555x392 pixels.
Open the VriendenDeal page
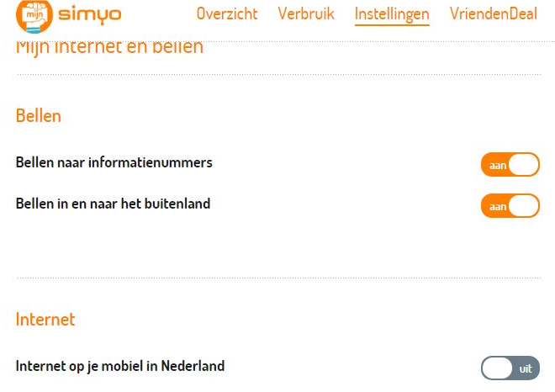(x=493, y=13)
